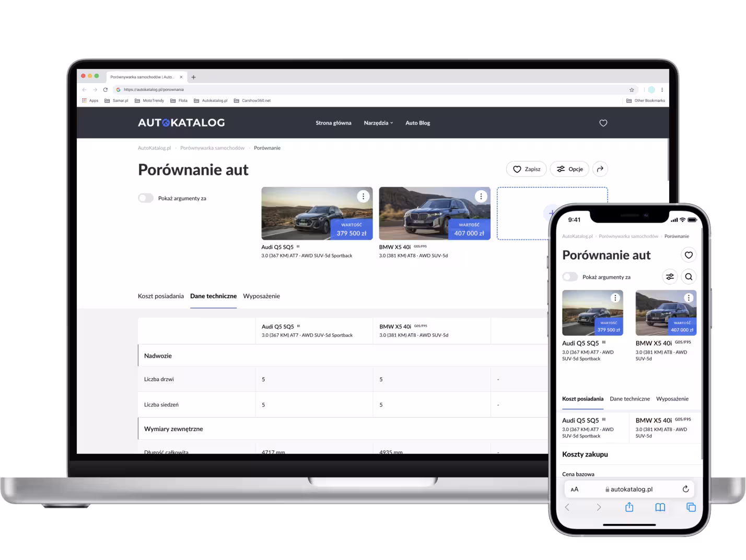Toggle Pokaż argumenty za switch on laptop
This screenshot has height=560, width=746.
pos(146,198)
